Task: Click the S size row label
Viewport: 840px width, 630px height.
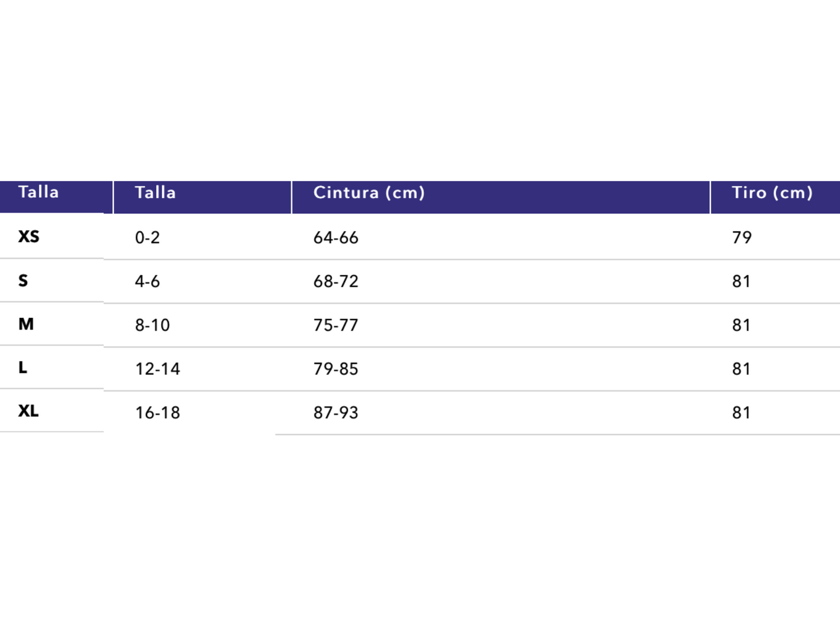Action: 23,281
